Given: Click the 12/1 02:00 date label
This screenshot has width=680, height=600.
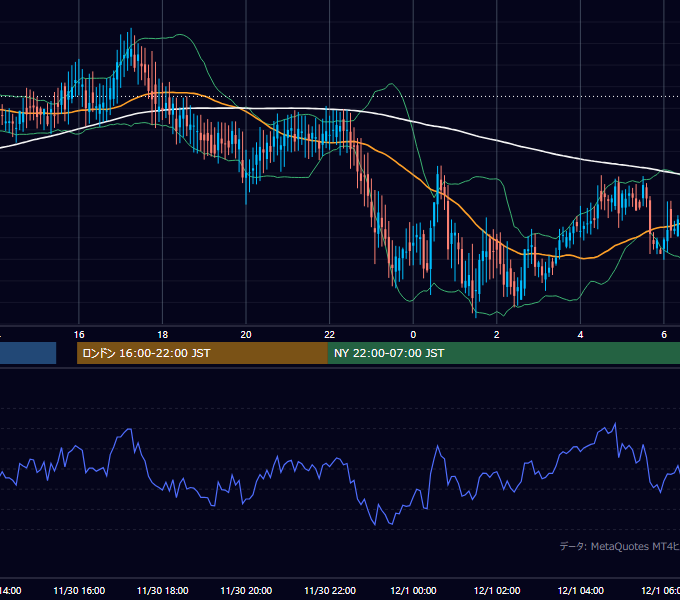Looking at the screenshot, I should pos(497,591).
